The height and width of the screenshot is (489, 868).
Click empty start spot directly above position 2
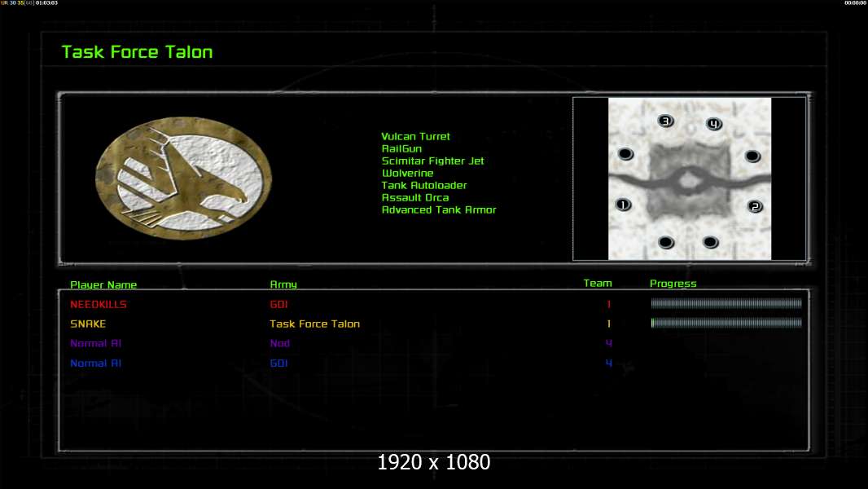click(752, 156)
